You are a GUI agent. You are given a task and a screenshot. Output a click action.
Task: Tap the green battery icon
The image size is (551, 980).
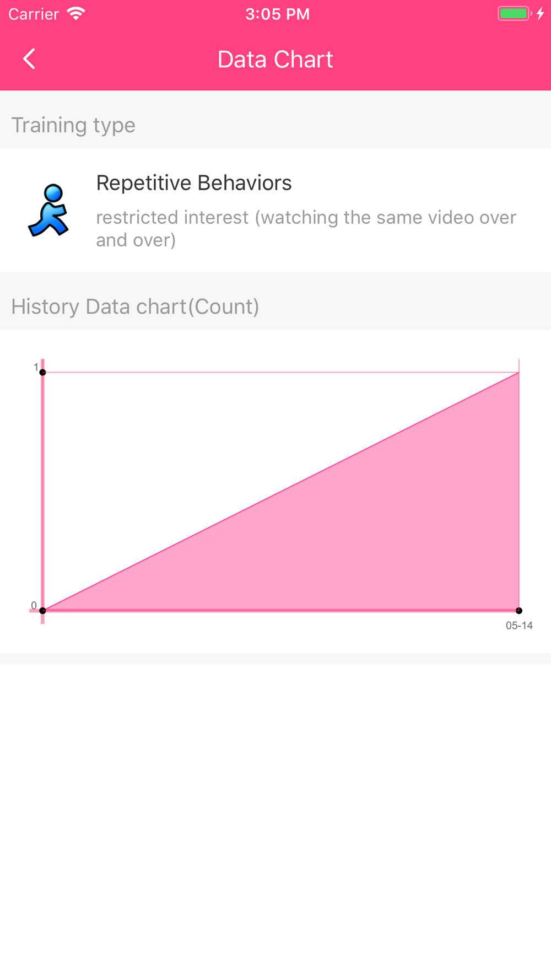514,13
